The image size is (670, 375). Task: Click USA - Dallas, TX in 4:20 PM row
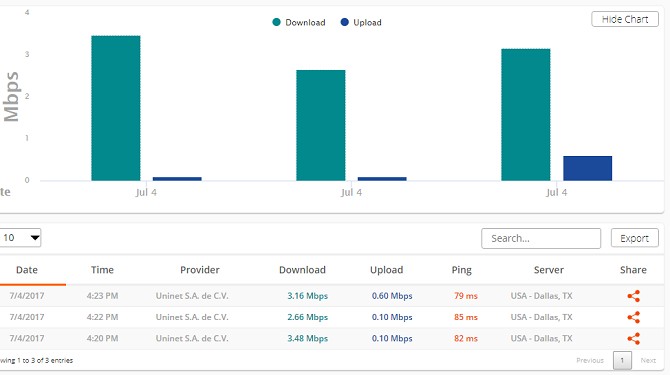coord(541,339)
